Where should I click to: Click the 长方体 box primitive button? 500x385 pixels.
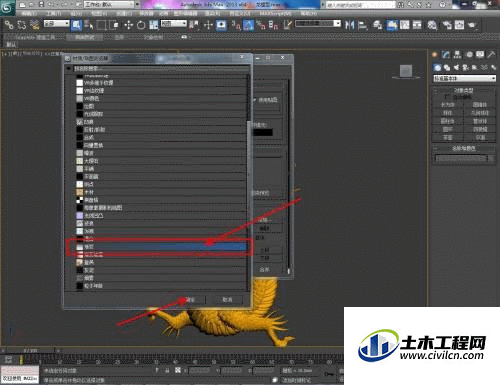point(448,105)
